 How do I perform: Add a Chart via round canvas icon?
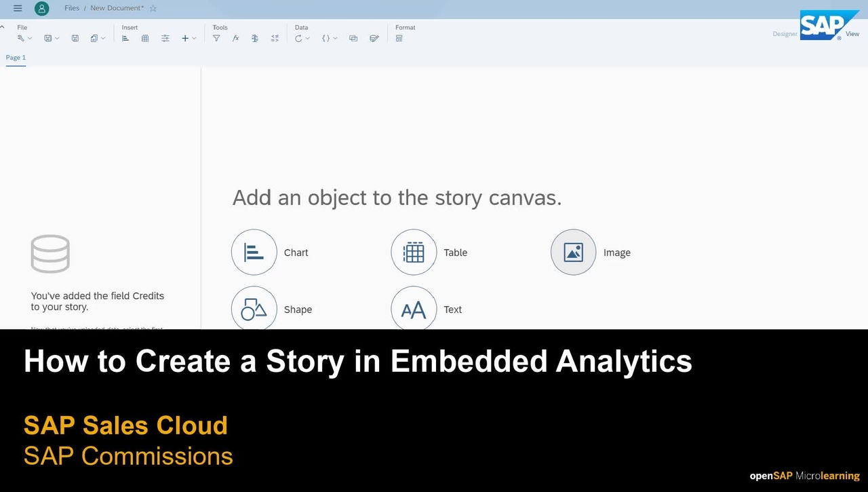[254, 252]
